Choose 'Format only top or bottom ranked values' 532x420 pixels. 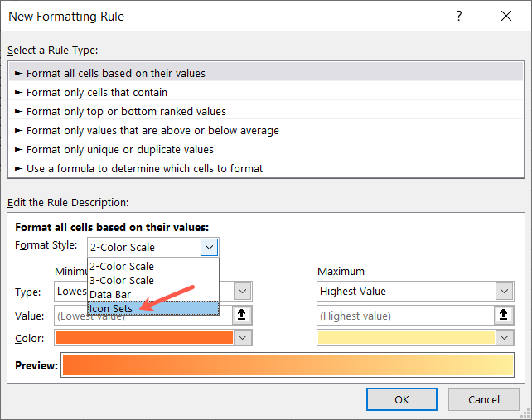pos(126,111)
